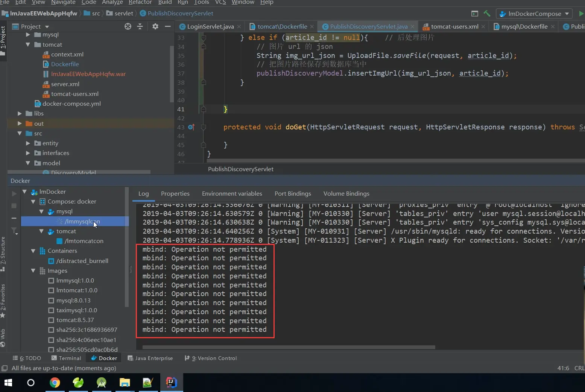Expand the mysql folder in Project tree

coord(28,35)
